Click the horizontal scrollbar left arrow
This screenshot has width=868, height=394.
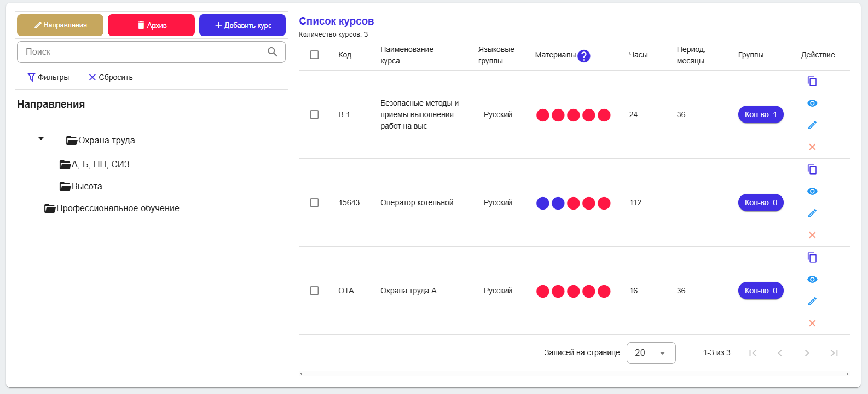coord(302,374)
